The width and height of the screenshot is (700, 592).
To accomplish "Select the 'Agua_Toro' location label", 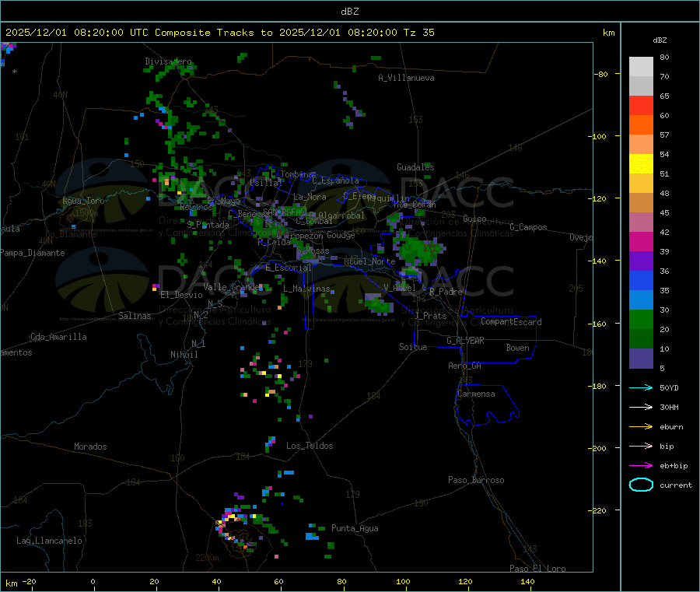I will coord(83,201).
